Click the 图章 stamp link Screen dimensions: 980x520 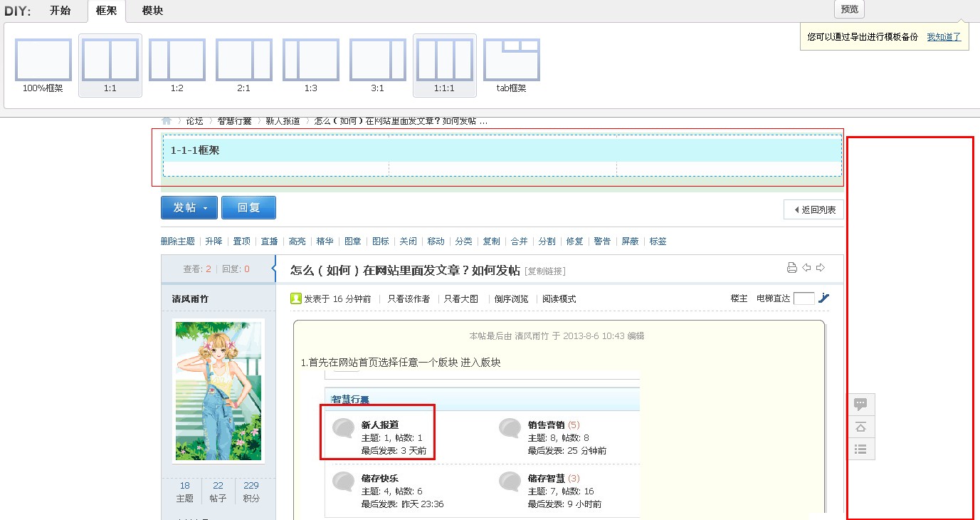click(x=352, y=241)
